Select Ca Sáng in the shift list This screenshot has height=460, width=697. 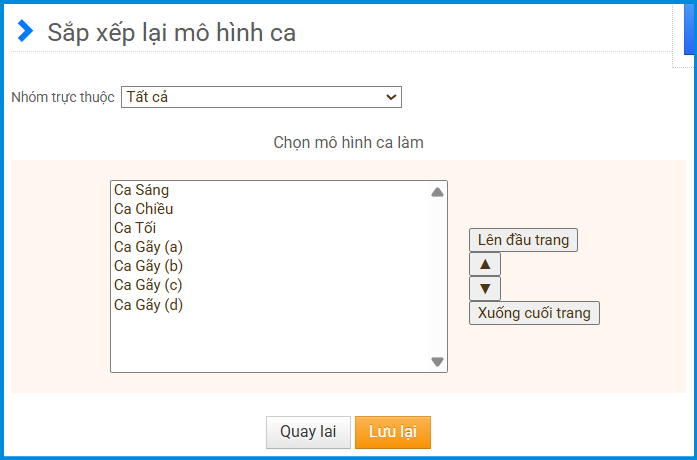[142, 190]
